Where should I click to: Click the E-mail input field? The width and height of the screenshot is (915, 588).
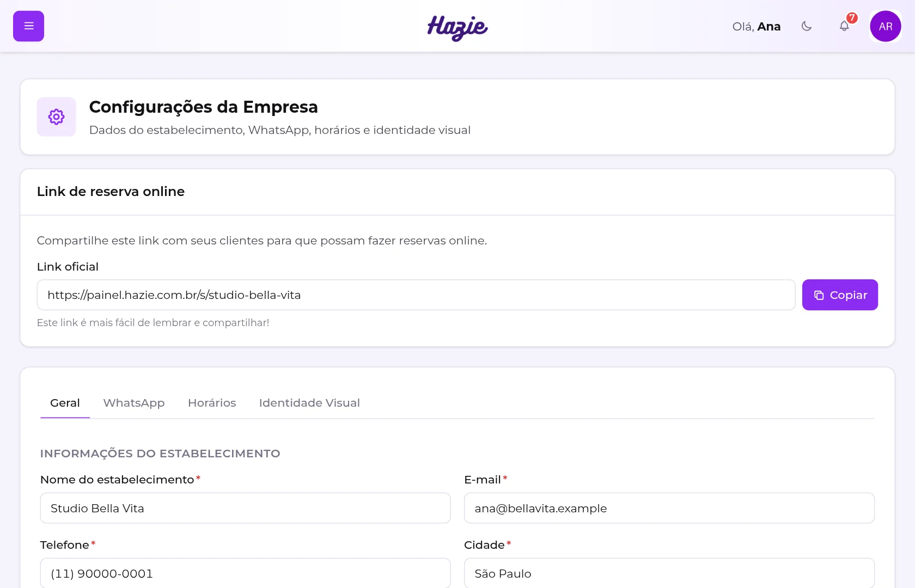(669, 509)
